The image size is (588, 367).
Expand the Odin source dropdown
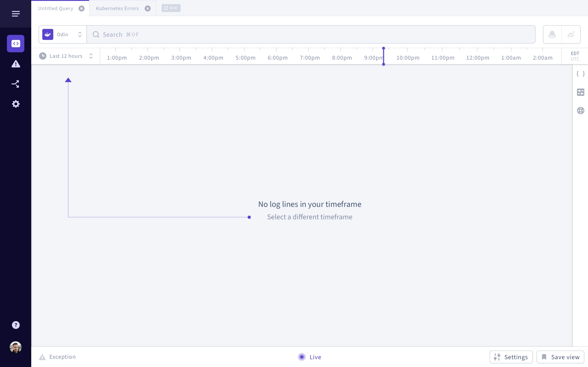pos(63,34)
